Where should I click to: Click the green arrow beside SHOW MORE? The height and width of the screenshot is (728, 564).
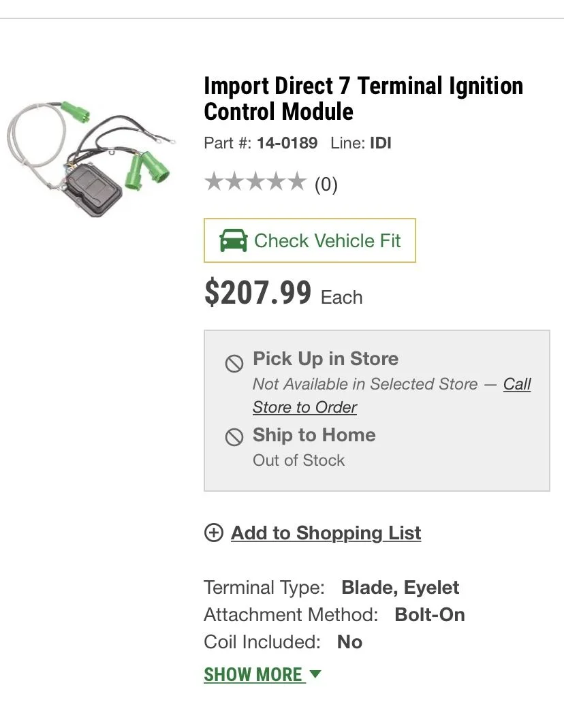click(x=315, y=674)
